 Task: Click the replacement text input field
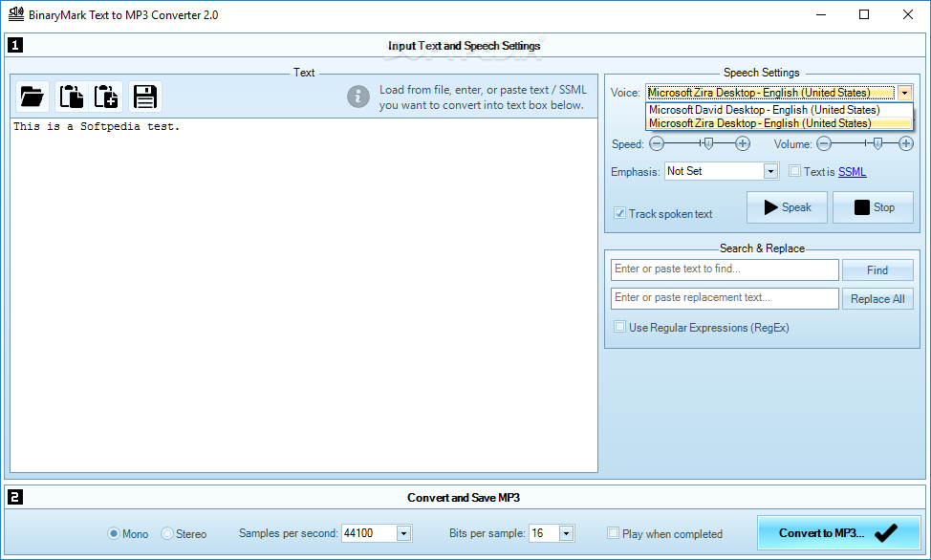point(725,298)
